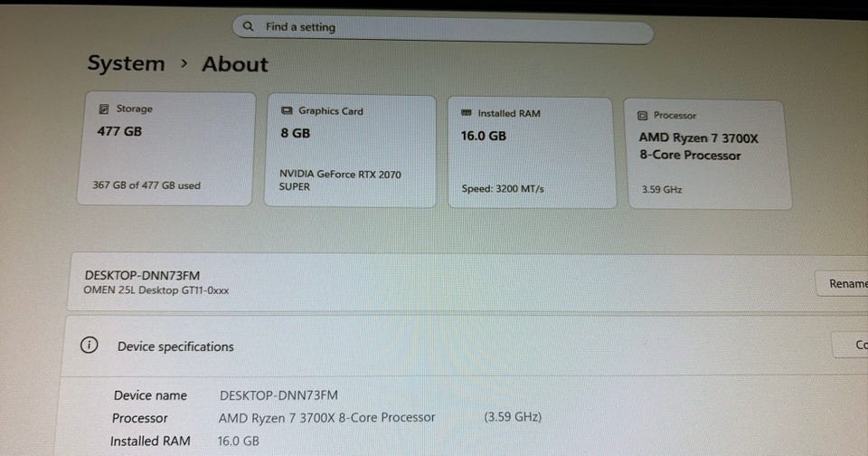Click the Processor value in specifications
The image size is (868, 456).
pyautogui.click(x=326, y=417)
